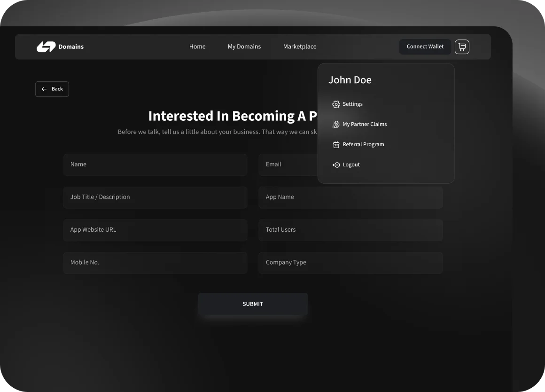Click the Logout arrow icon
545x392 pixels.
point(336,165)
